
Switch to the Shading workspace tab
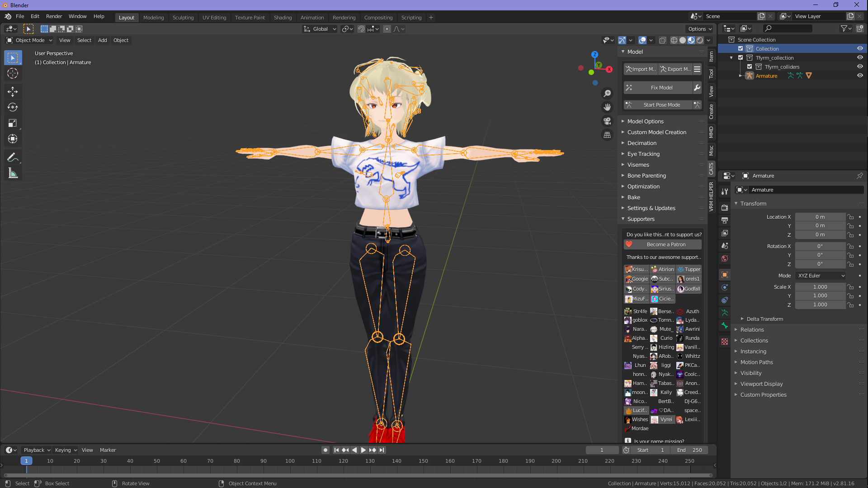283,18
